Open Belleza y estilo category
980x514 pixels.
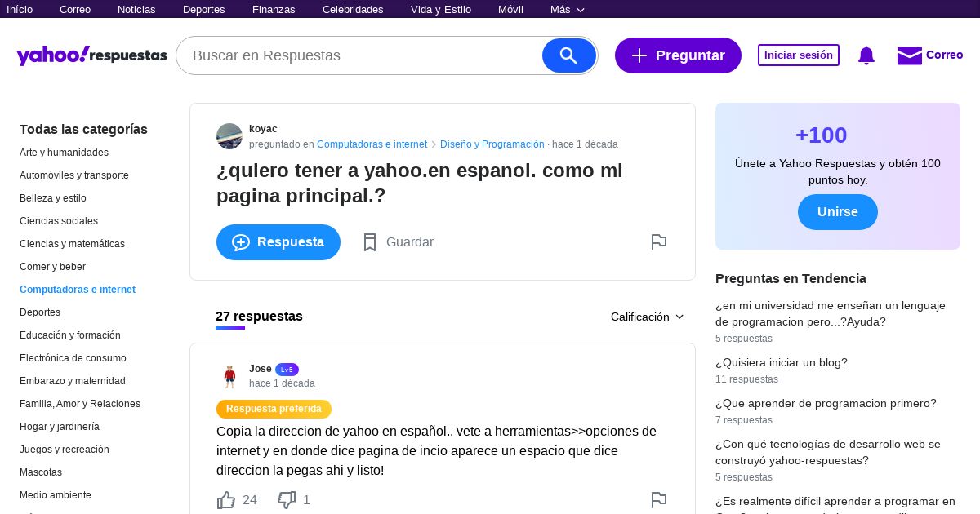(x=53, y=198)
